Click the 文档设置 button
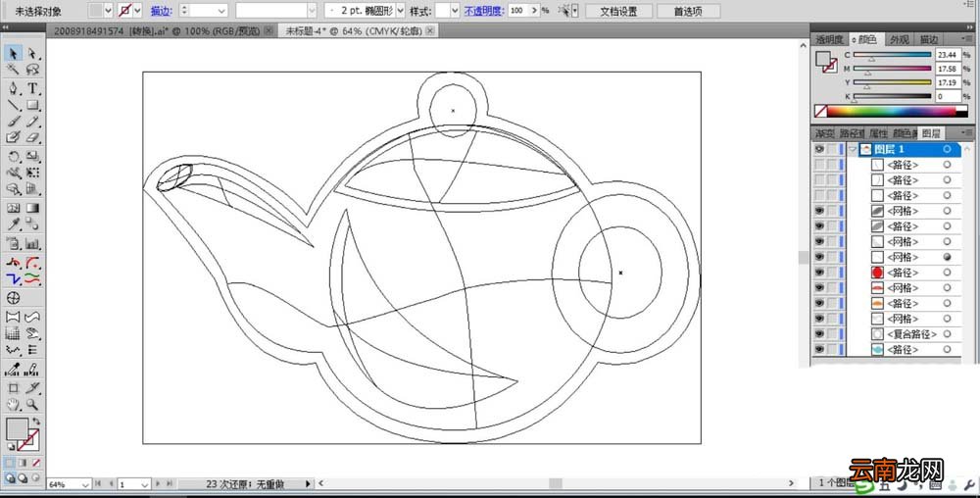 tap(618, 11)
